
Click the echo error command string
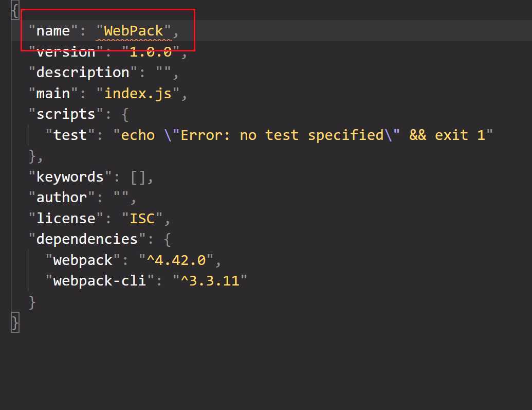click(303, 135)
